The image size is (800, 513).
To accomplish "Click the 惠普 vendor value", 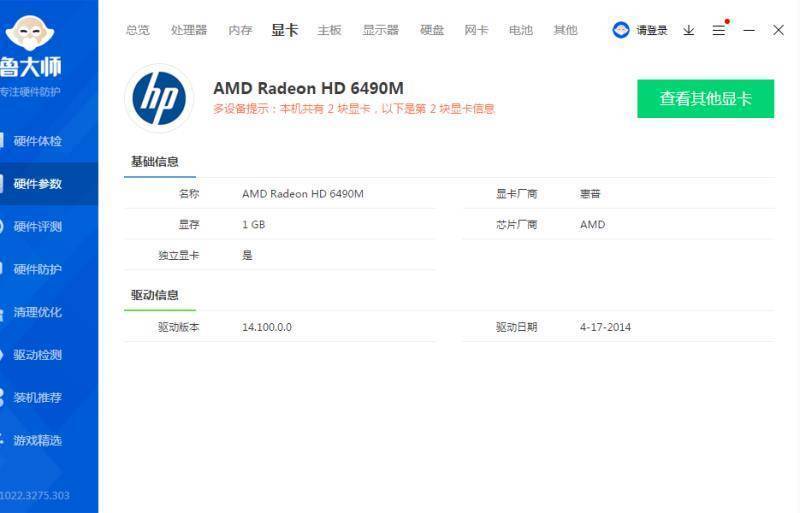I will (590, 194).
